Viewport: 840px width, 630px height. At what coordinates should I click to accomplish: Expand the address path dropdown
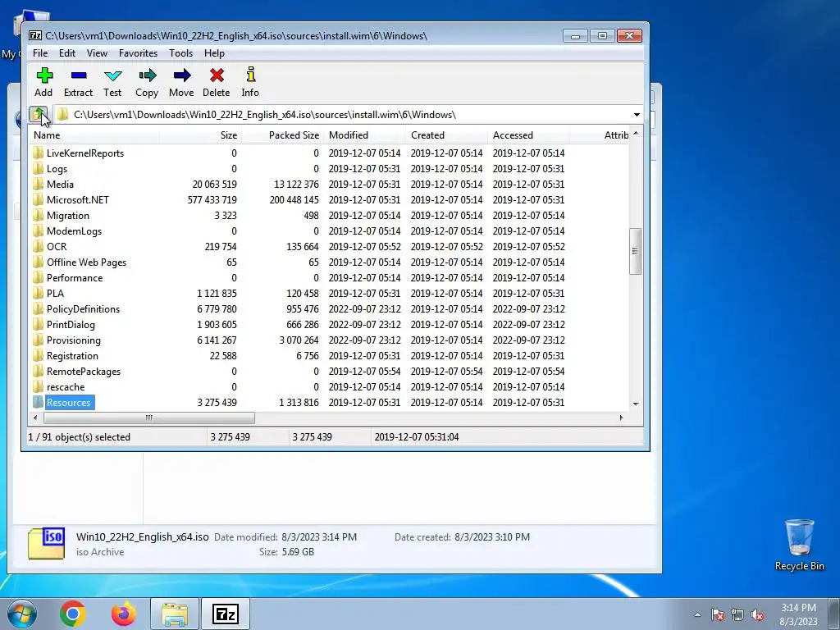click(x=637, y=115)
